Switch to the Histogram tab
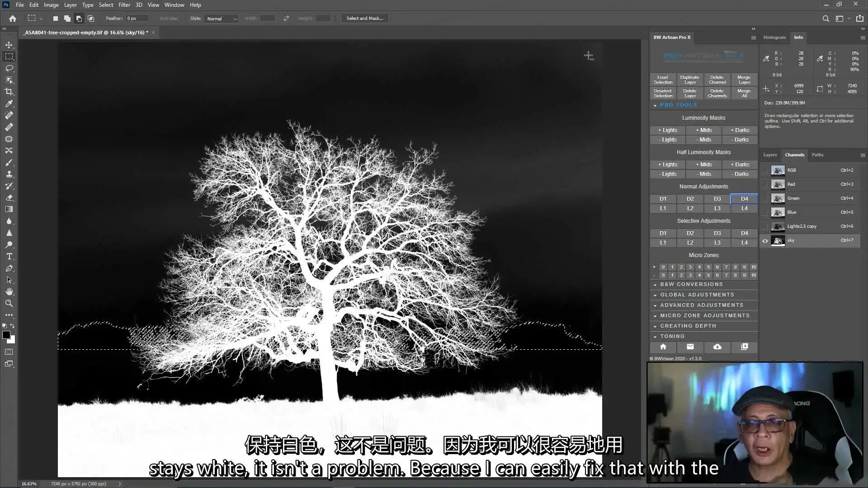The width and height of the screenshot is (868, 488). [774, 38]
